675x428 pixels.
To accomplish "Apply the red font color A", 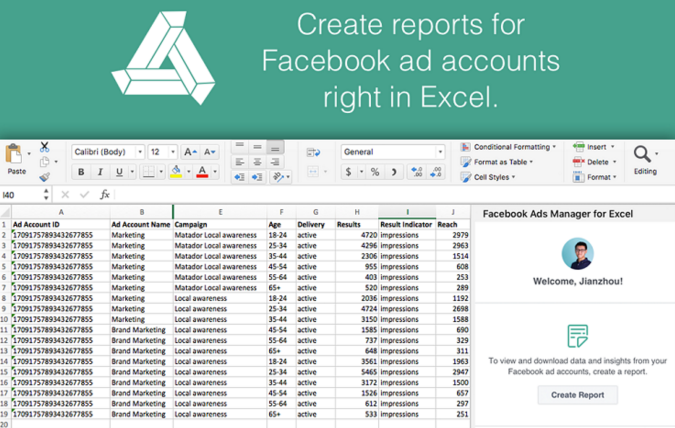I will (202, 172).
